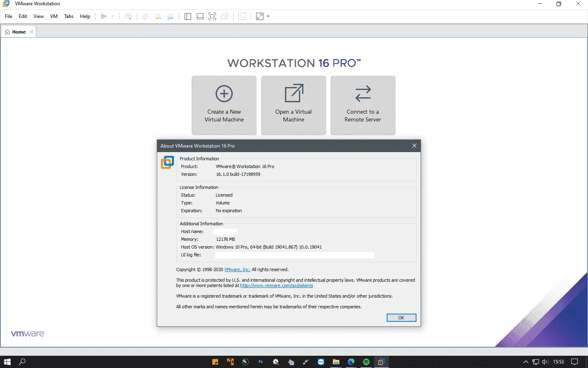
Task: Open the View menu
Action: [x=38, y=16]
